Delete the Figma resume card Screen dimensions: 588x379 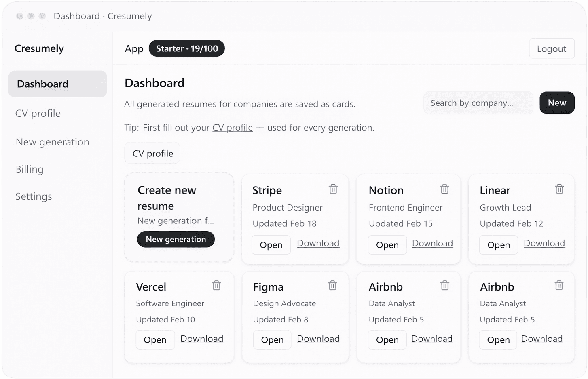(332, 285)
